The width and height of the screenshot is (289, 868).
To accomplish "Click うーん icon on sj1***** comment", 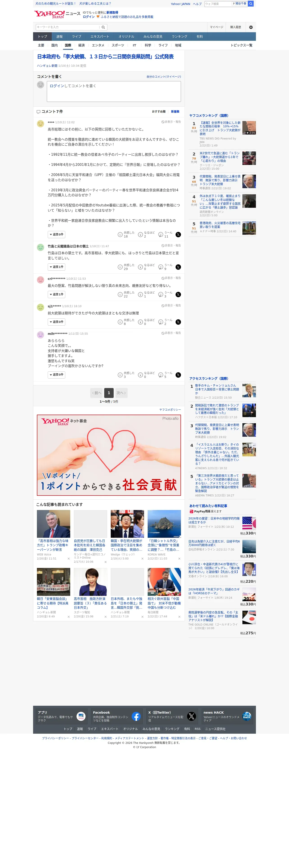I will coord(161,322).
